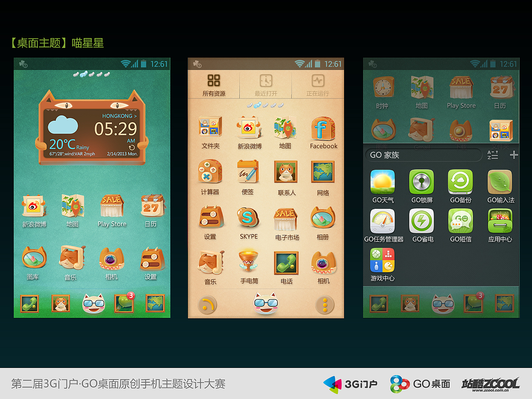Image resolution: width=532 pixels, height=399 pixels.
Task: Open Play Store on the right screen
Action: click(x=461, y=87)
